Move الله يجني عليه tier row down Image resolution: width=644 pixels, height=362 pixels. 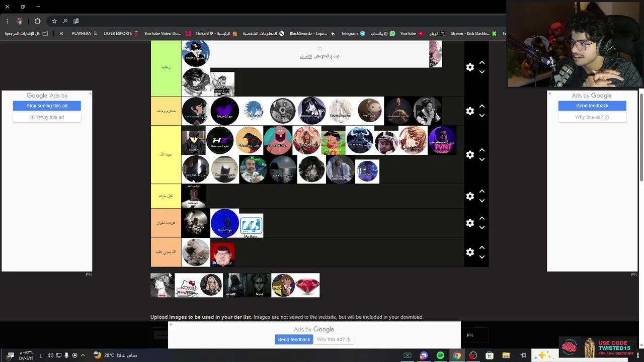482,257
